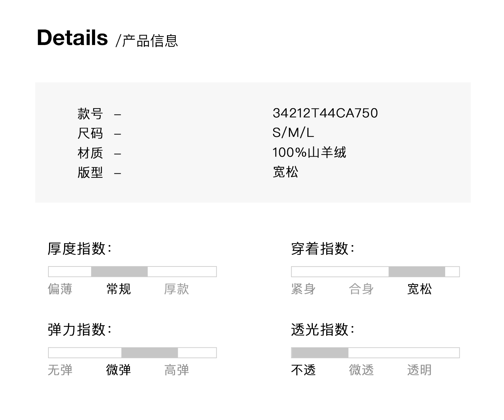Click the 宽松 value in 版型 row
This screenshot has height=420, width=504.
click(x=285, y=172)
